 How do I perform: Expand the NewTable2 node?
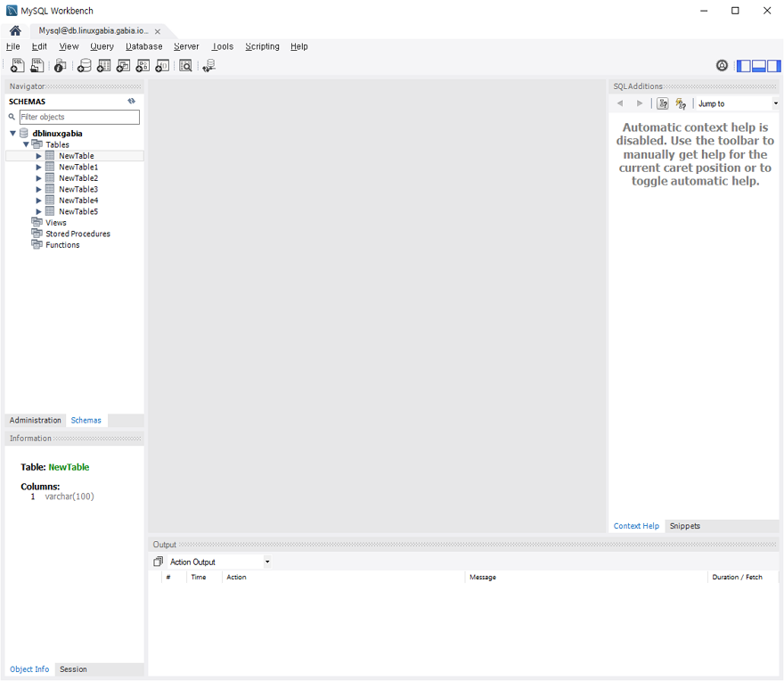[38, 177]
